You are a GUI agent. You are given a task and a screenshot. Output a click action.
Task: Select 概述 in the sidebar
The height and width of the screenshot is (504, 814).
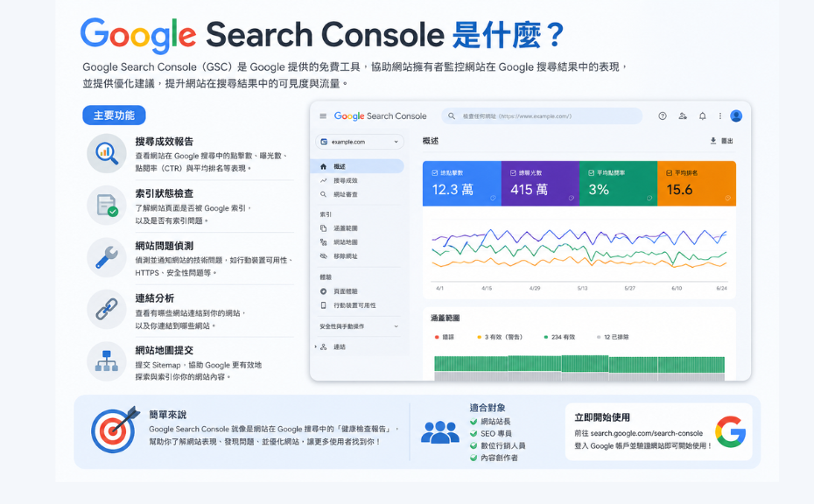point(356,166)
